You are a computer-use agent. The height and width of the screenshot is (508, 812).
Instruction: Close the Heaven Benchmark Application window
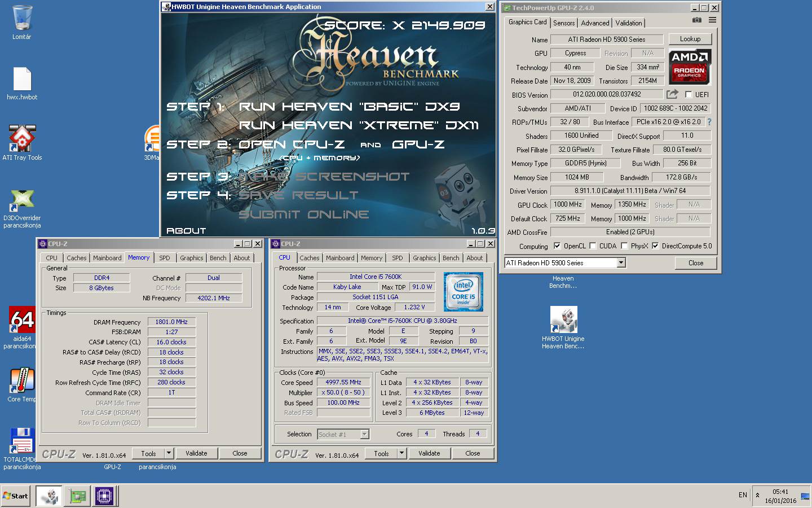coord(489,7)
